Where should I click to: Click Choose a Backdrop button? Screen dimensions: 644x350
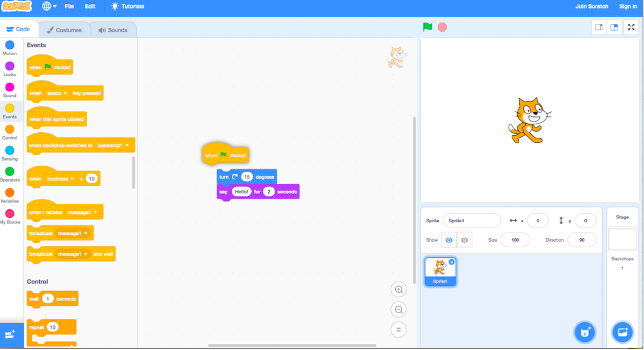point(622,332)
